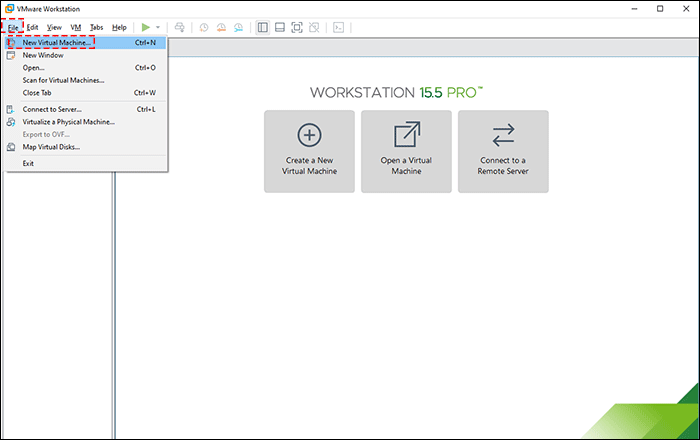Click the New Virtual Machine menu icon

(11, 42)
